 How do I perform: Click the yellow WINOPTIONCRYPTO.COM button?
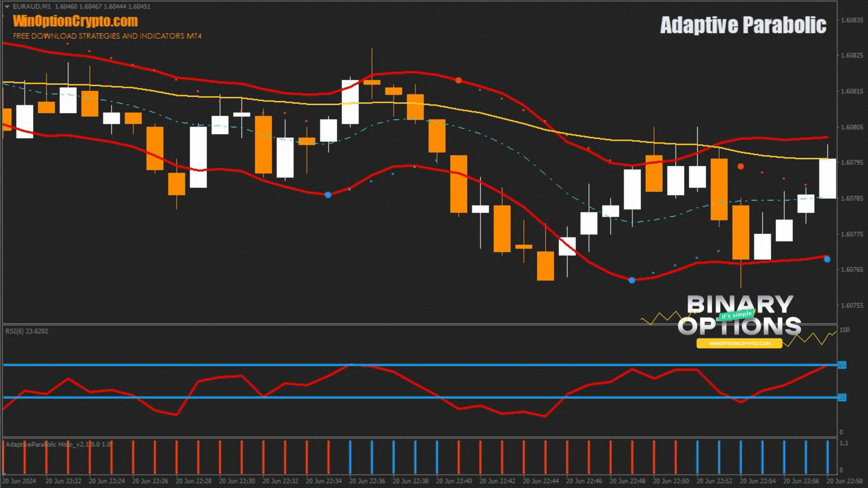pos(740,343)
